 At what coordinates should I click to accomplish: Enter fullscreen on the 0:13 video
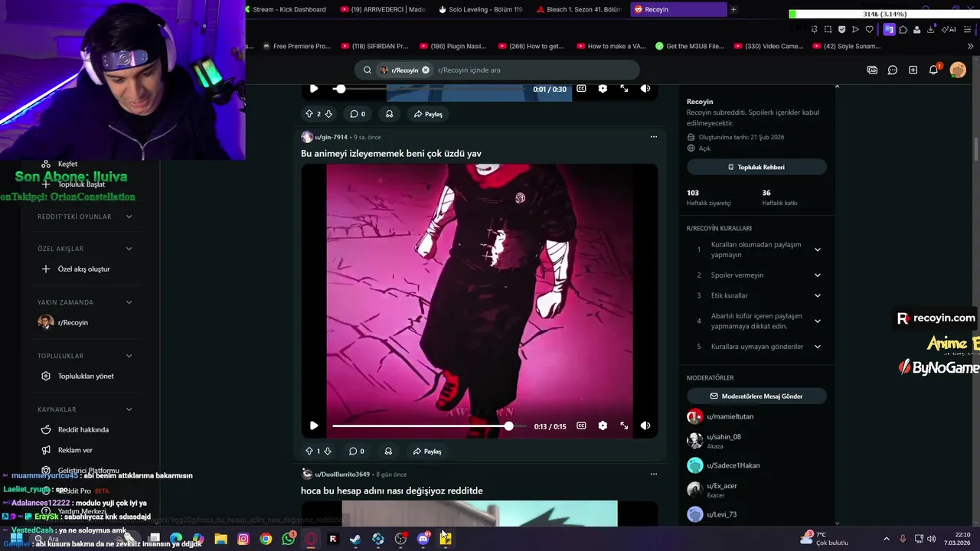tap(624, 425)
